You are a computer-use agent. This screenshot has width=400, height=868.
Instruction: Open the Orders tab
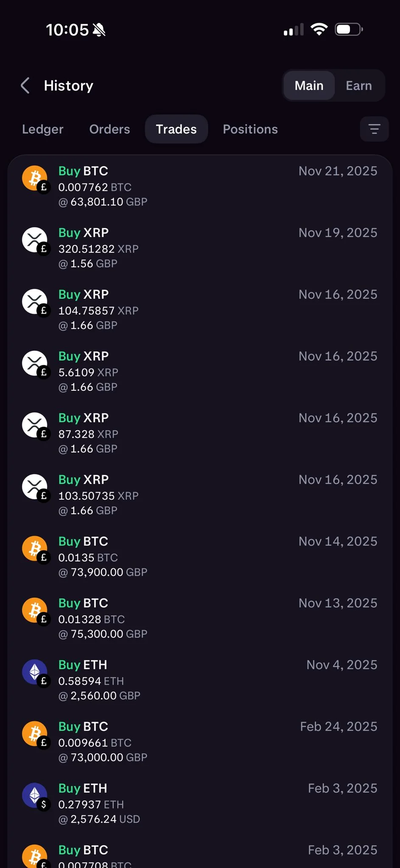pos(109,129)
